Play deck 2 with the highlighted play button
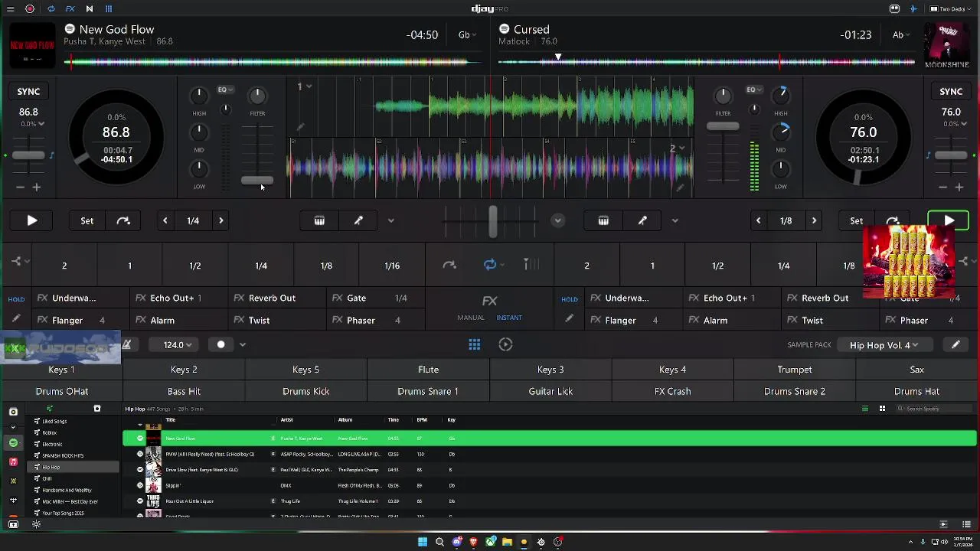The width and height of the screenshot is (980, 551). coord(949,220)
